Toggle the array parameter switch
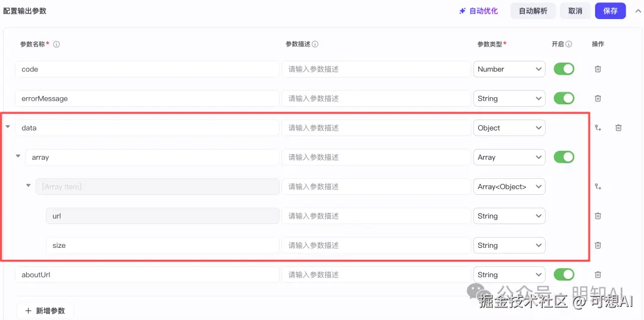The height and width of the screenshot is (320, 644). (563, 157)
